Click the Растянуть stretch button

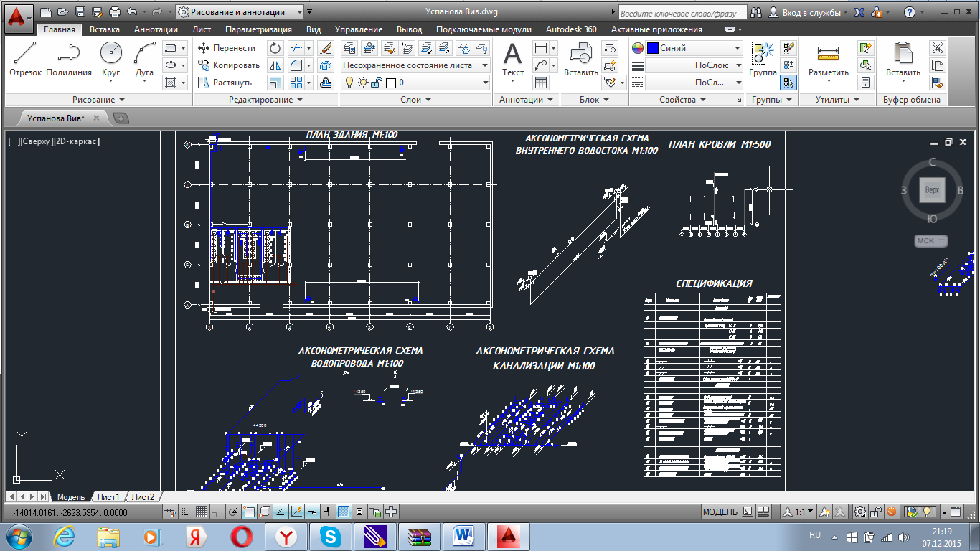click(x=225, y=83)
